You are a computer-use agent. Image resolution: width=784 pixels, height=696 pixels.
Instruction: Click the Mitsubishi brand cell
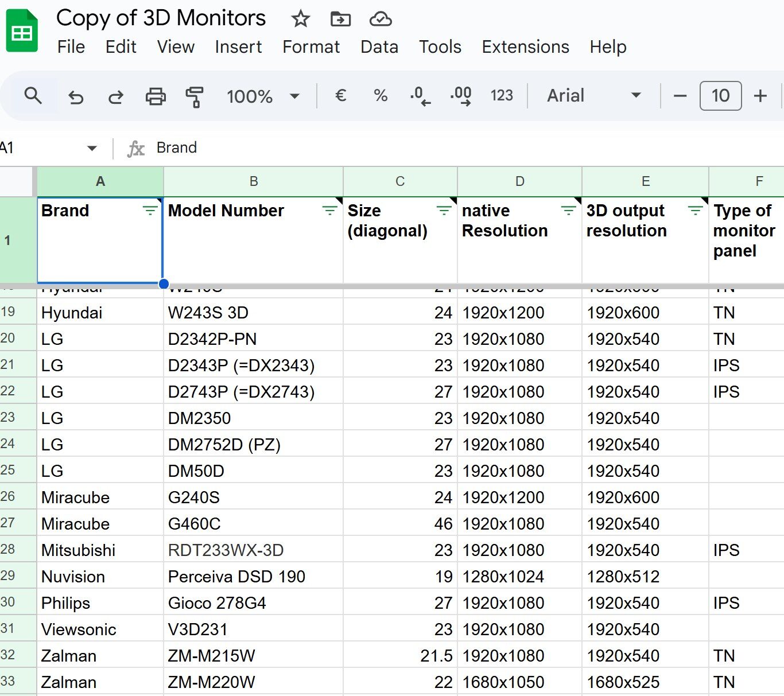tap(100, 550)
